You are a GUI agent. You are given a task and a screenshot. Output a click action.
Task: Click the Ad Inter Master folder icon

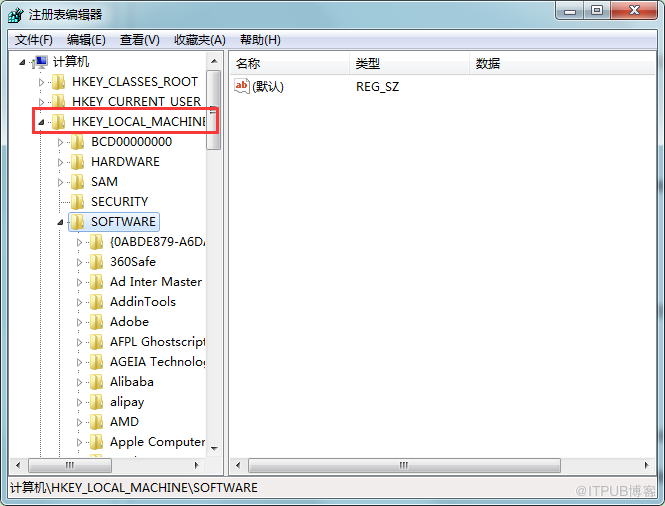pos(96,282)
